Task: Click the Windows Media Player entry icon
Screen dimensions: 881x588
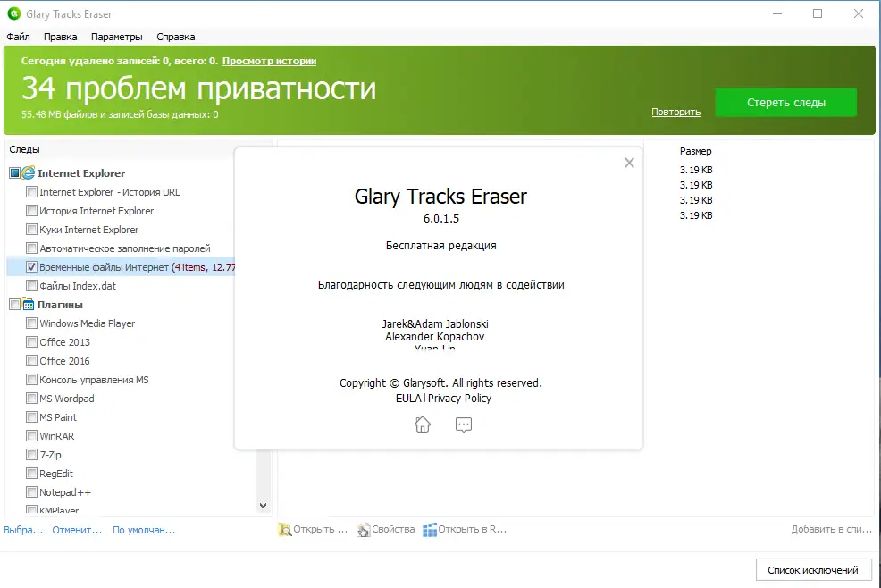Action: point(31,323)
